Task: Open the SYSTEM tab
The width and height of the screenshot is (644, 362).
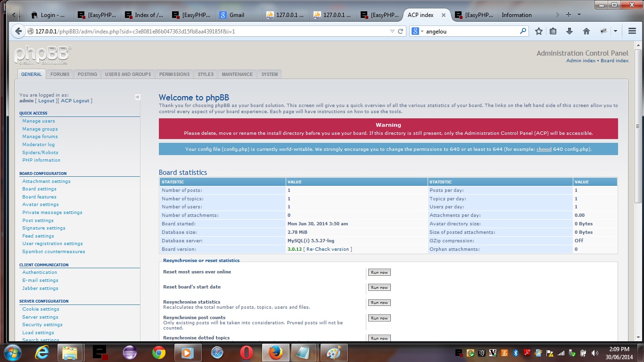Action: (x=270, y=74)
